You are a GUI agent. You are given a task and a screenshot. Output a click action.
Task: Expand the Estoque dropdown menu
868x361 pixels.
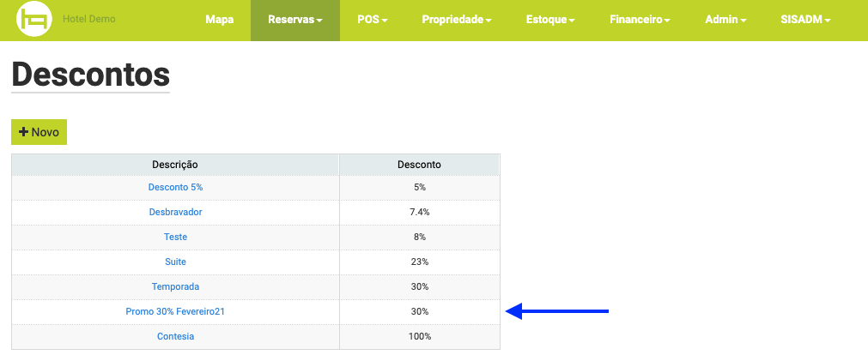(x=550, y=20)
